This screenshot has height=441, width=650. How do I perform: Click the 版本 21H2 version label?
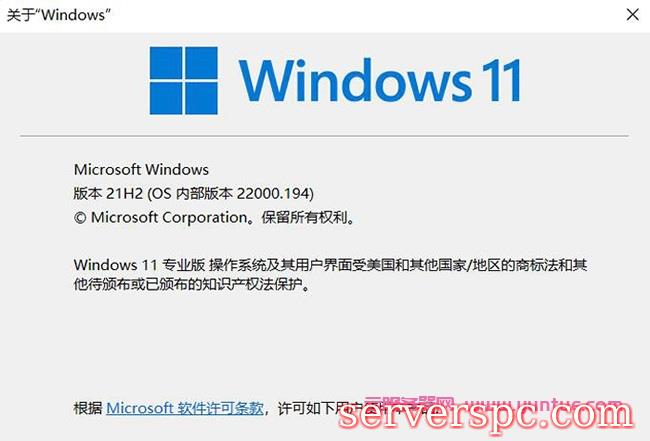[x=109, y=194]
